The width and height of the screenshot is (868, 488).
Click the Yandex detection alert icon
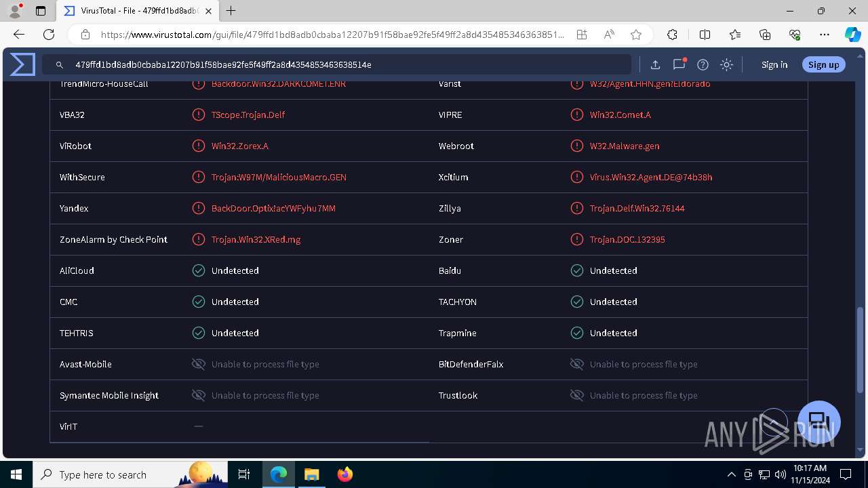(x=199, y=208)
